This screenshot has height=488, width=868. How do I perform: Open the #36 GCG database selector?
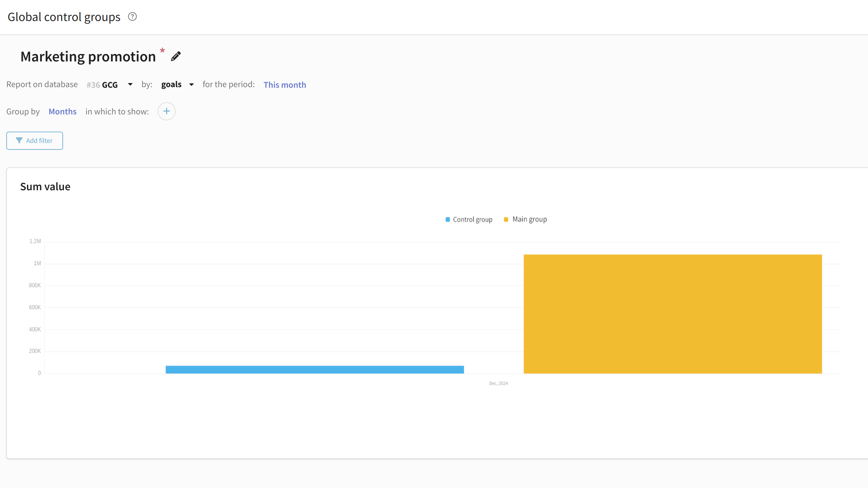coord(102,85)
